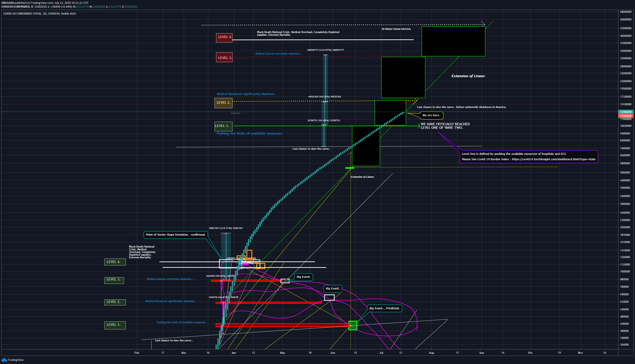
Task: Click the 68000000 price axis label
Action: pos(626,12)
